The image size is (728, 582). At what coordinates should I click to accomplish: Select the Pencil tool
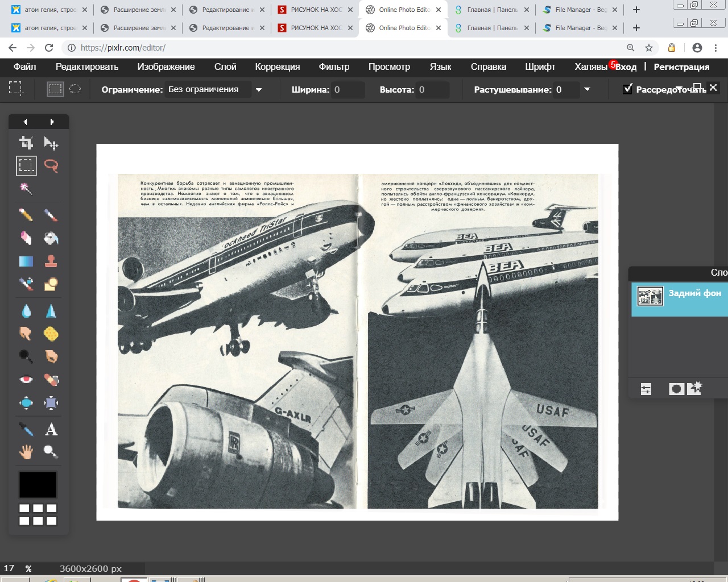(26, 215)
